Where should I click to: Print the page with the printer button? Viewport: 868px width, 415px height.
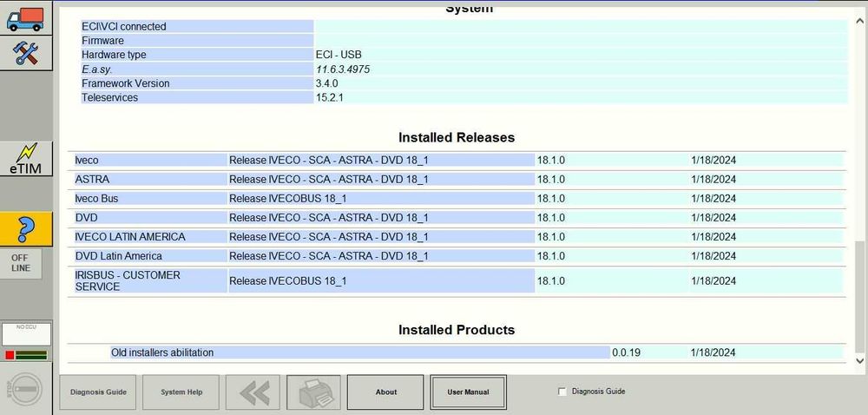(316, 392)
